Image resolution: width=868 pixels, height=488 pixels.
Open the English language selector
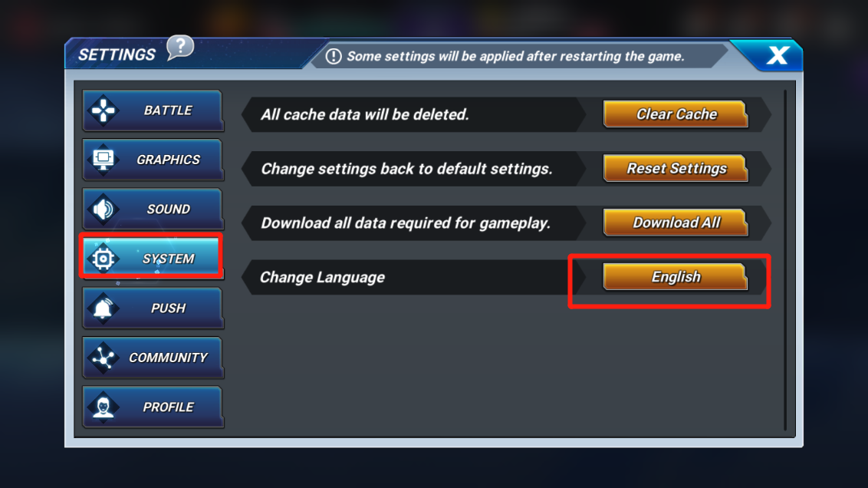[676, 277]
